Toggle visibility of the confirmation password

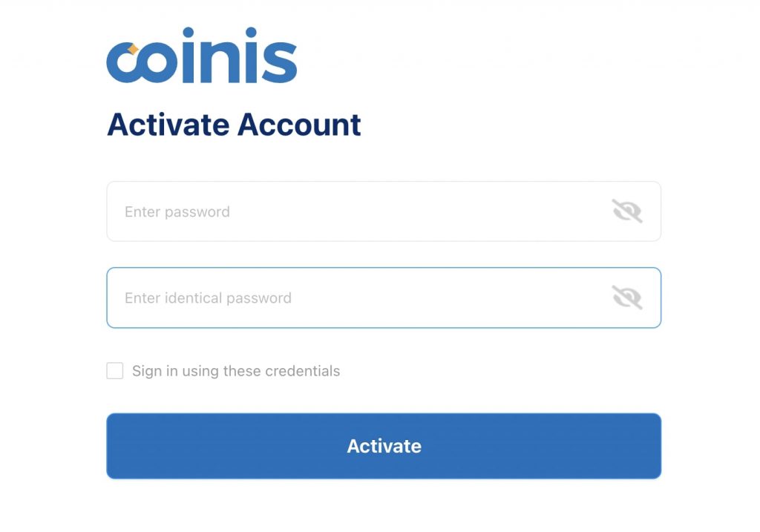click(626, 298)
